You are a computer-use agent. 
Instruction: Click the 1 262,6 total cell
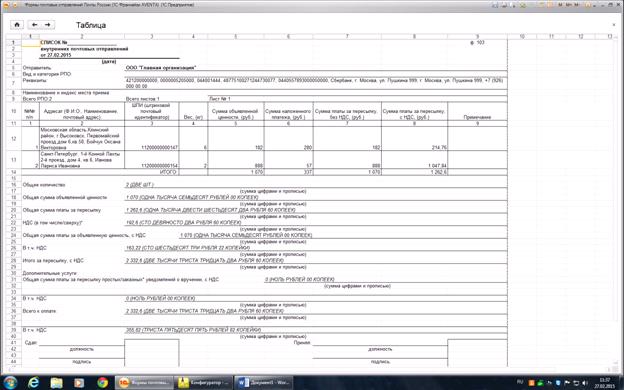click(x=414, y=172)
